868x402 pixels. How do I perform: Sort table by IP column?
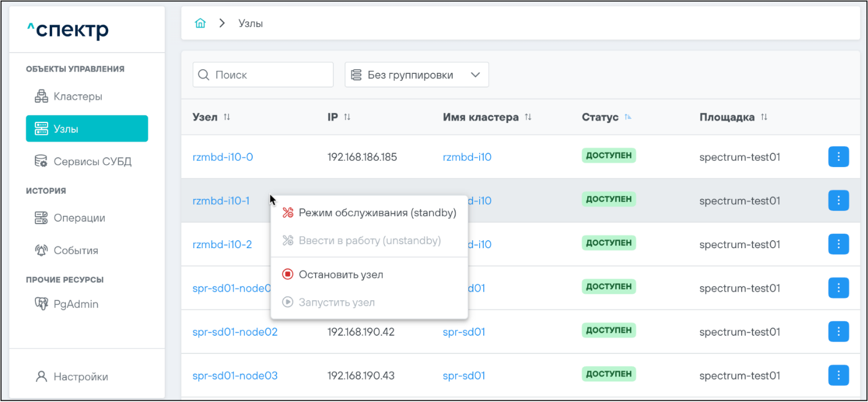(x=347, y=117)
